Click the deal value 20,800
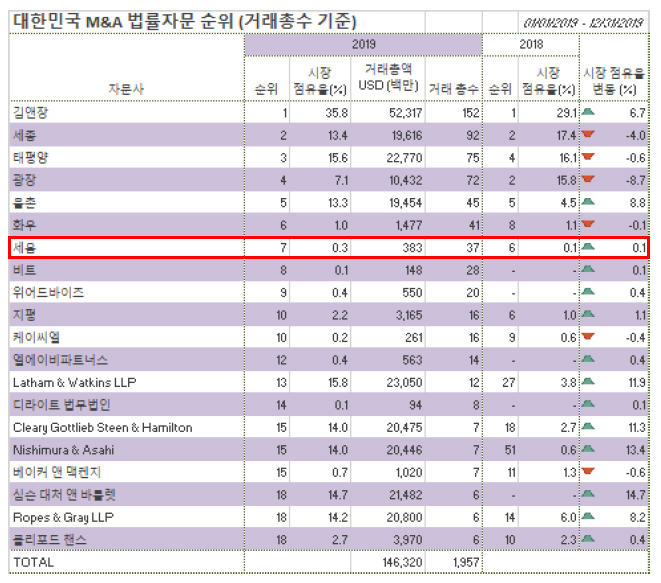 pyautogui.click(x=404, y=517)
